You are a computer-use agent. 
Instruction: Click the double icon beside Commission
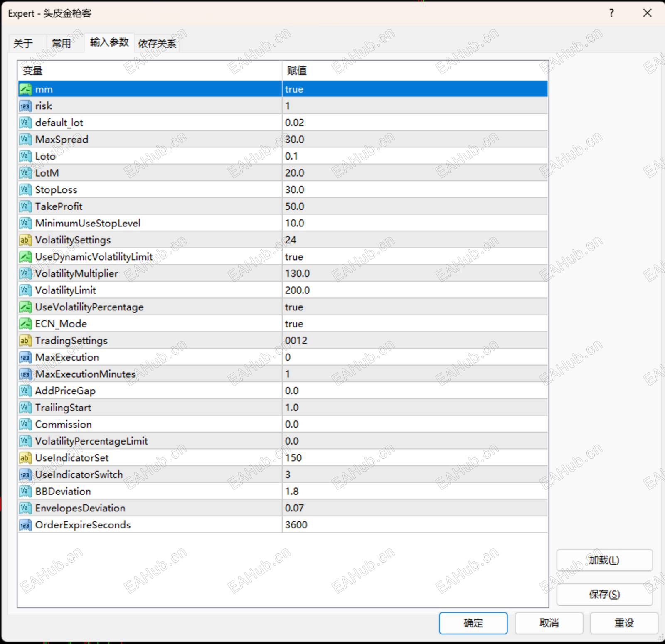(25, 424)
